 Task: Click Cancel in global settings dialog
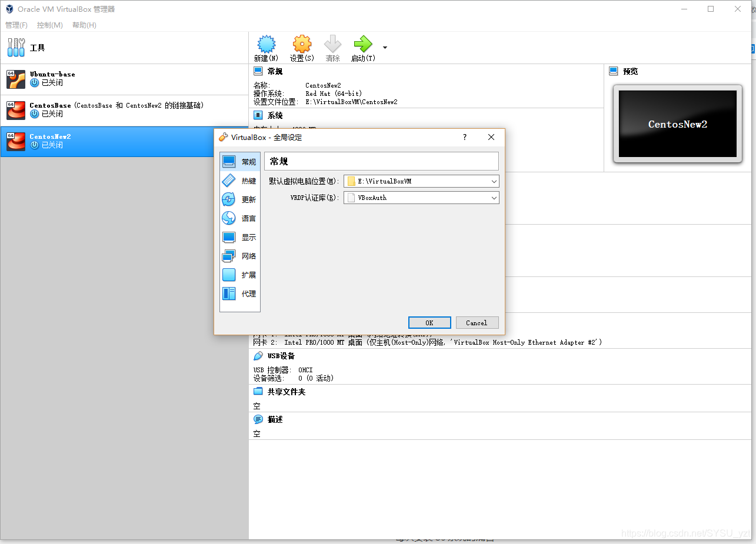click(477, 323)
